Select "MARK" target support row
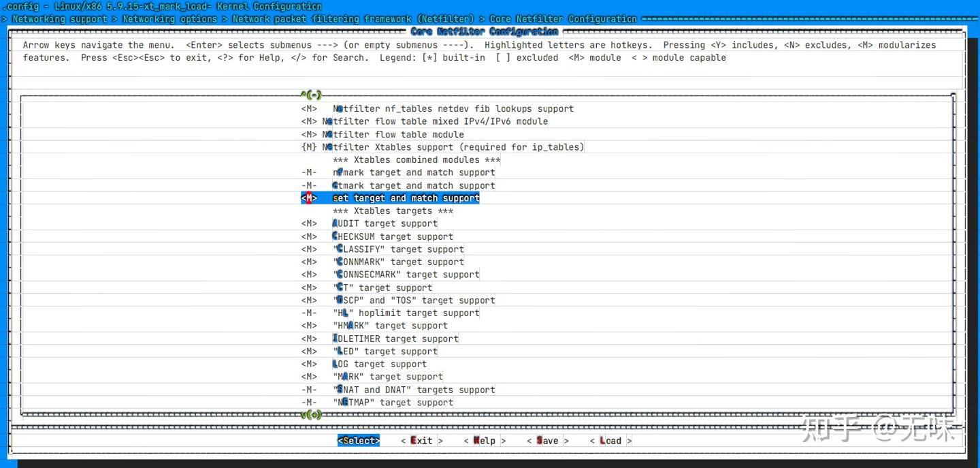 388,377
